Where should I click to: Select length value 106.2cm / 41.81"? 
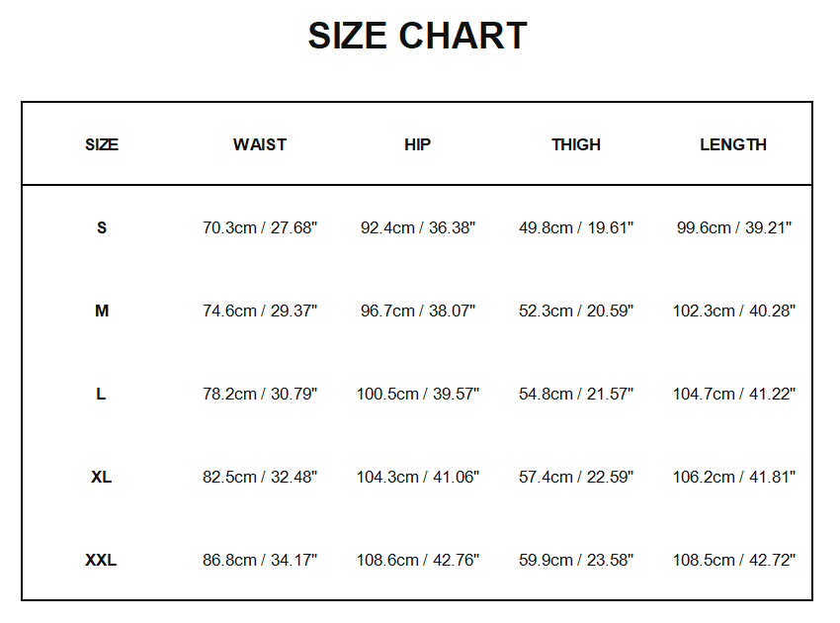[733, 477]
